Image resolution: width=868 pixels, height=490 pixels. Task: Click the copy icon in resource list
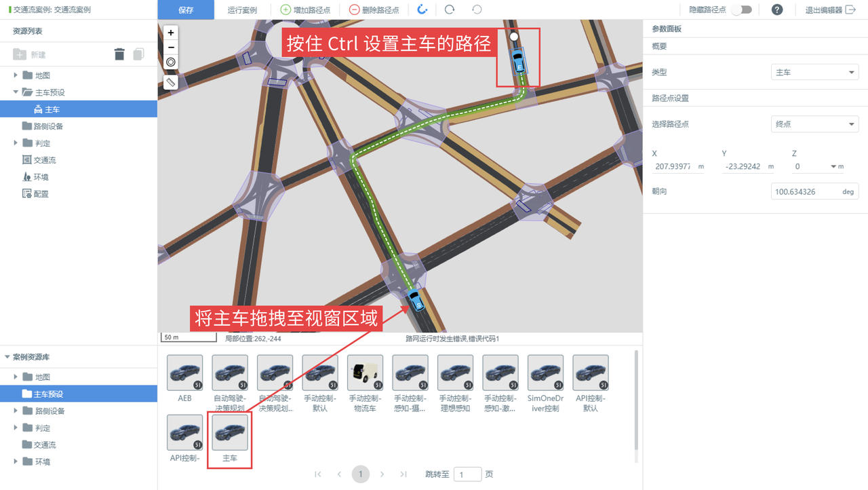[x=138, y=54]
